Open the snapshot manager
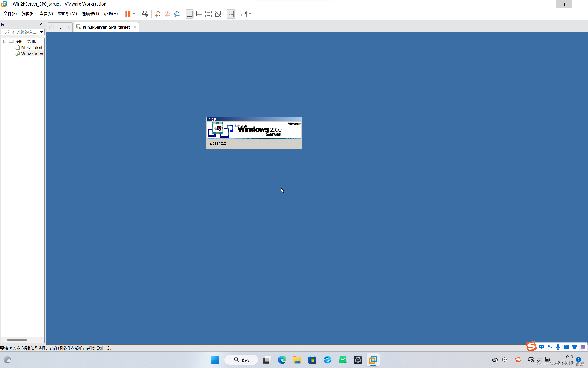Image resolution: width=588 pixels, height=368 pixels. click(x=177, y=14)
